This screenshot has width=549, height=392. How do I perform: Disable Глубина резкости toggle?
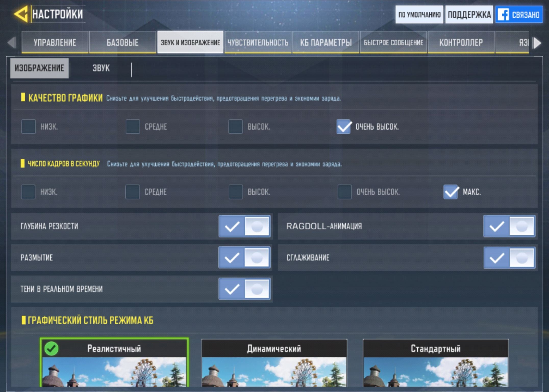[x=244, y=226]
